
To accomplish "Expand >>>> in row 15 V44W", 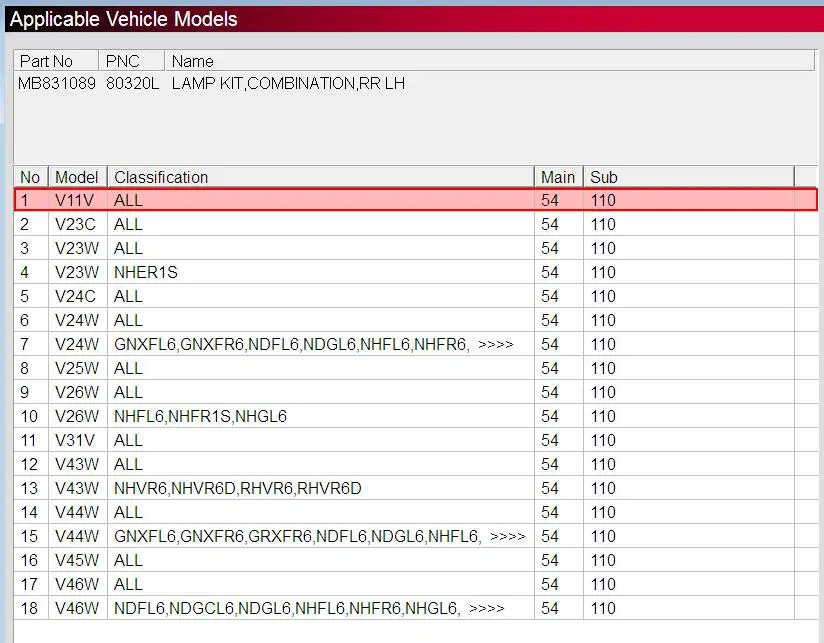I will click(x=508, y=536).
